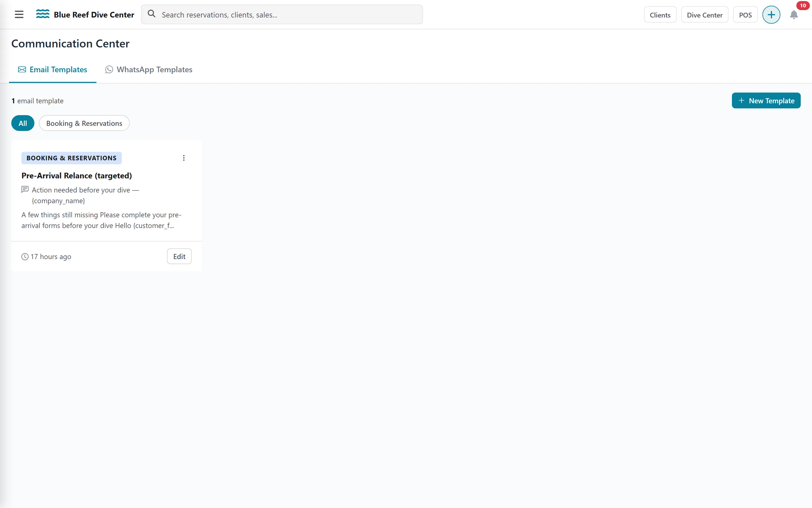The image size is (812, 508).
Task: Click the clock icon by 17 hours ago
Action: 25,257
